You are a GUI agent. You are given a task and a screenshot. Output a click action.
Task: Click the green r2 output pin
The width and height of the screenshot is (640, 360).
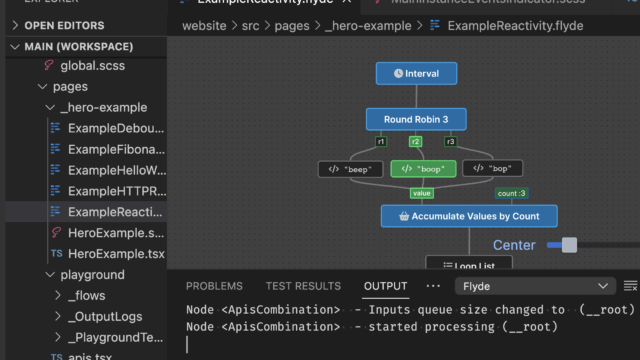pos(415,142)
